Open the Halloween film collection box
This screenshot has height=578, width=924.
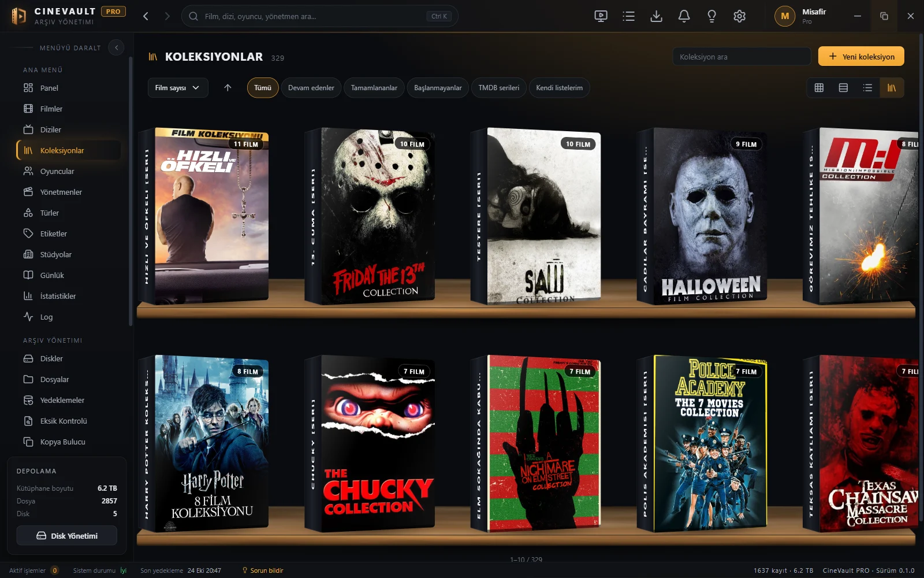pos(702,216)
